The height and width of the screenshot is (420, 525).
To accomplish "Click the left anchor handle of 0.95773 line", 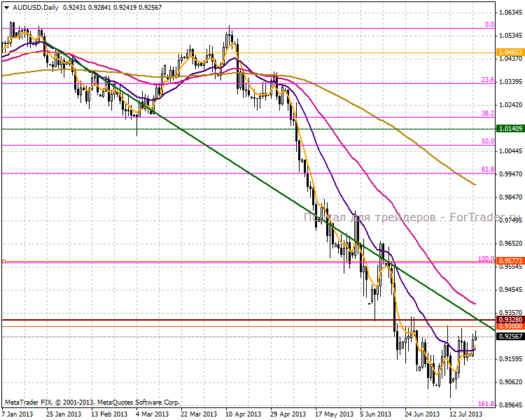I will (3, 261).
